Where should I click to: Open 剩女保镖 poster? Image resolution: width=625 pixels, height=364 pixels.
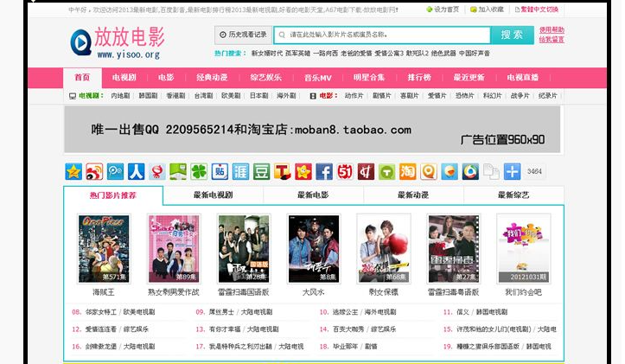(384, 249)
